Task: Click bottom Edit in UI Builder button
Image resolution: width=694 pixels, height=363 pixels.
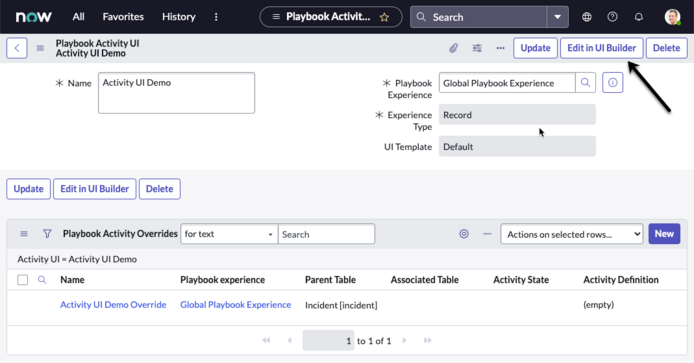Action: (x=95, y=189)
